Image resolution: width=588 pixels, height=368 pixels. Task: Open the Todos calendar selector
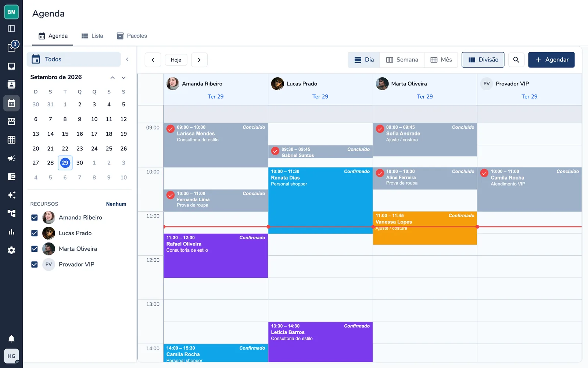(73, 59)
